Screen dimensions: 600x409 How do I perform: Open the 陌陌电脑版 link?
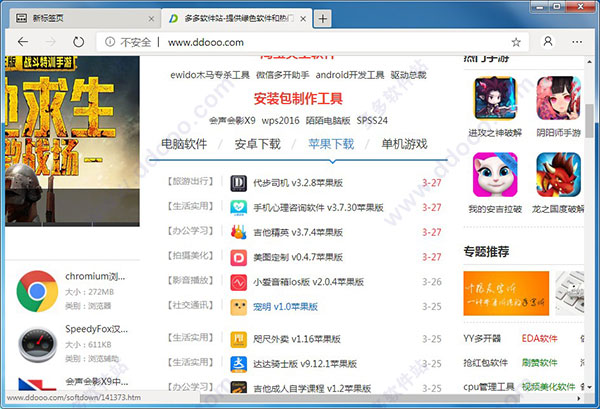tap(328, 121)
